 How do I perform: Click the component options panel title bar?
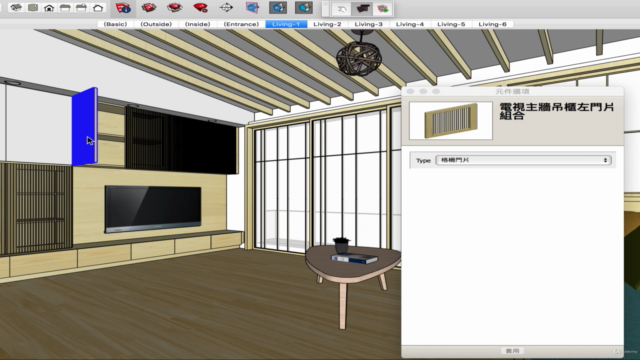[x=512, y=91]
